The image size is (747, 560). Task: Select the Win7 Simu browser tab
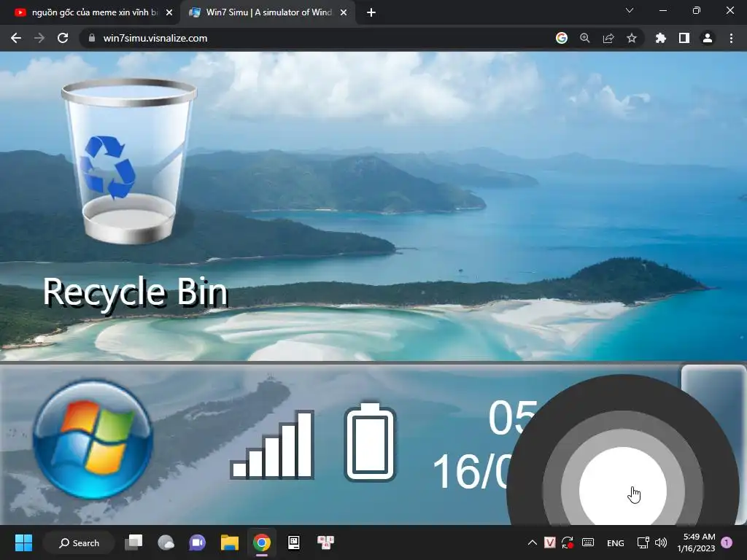[x=267, y=12]
